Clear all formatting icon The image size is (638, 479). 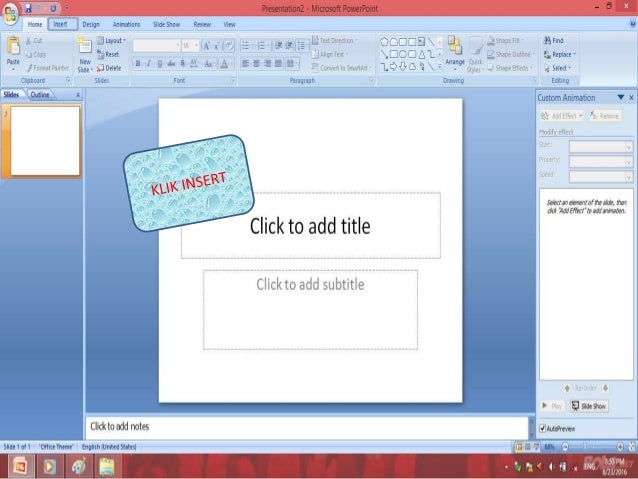(229, 46)
